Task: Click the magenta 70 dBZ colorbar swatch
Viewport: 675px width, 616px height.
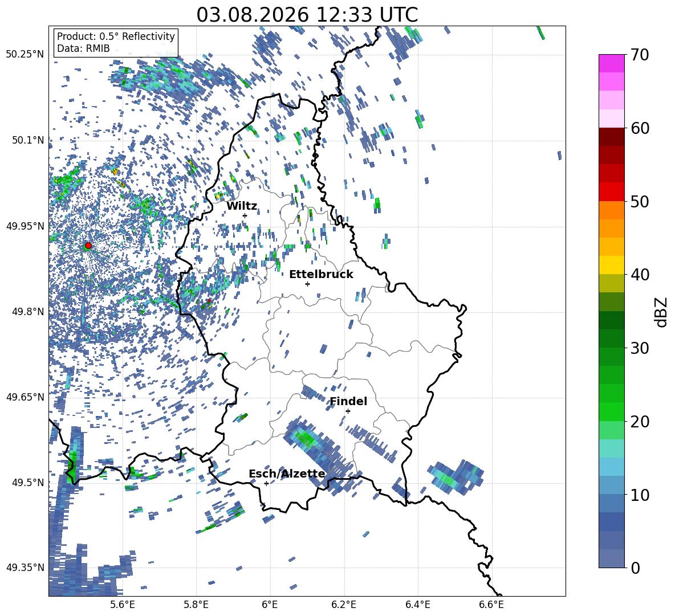Action: coord(611,63)
